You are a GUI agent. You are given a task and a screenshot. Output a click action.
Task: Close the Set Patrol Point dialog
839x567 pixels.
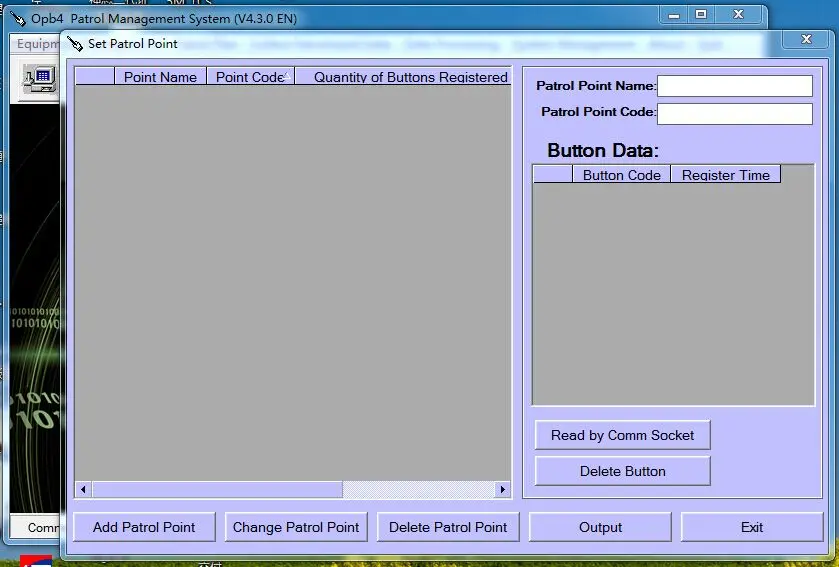pyautogui.click(x=806, y=39)
